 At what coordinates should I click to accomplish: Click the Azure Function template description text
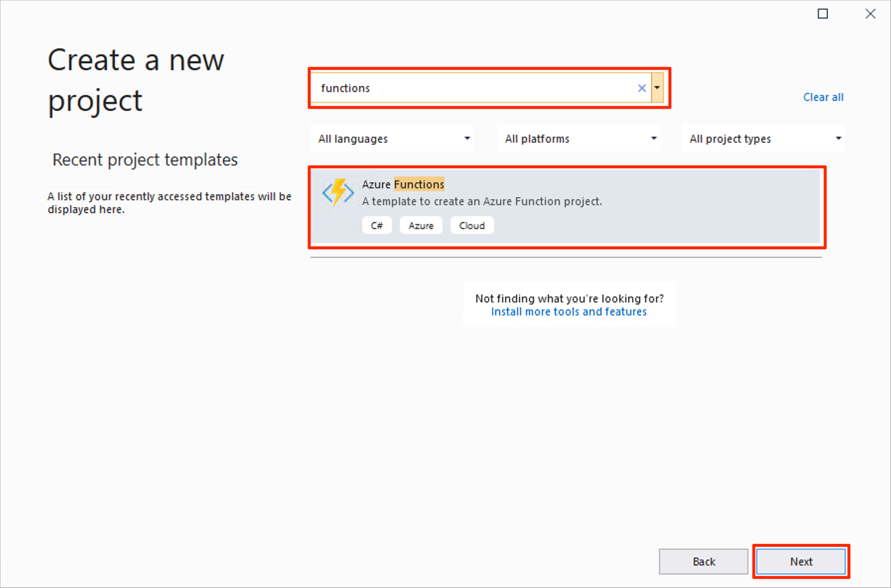coord(482,201)
